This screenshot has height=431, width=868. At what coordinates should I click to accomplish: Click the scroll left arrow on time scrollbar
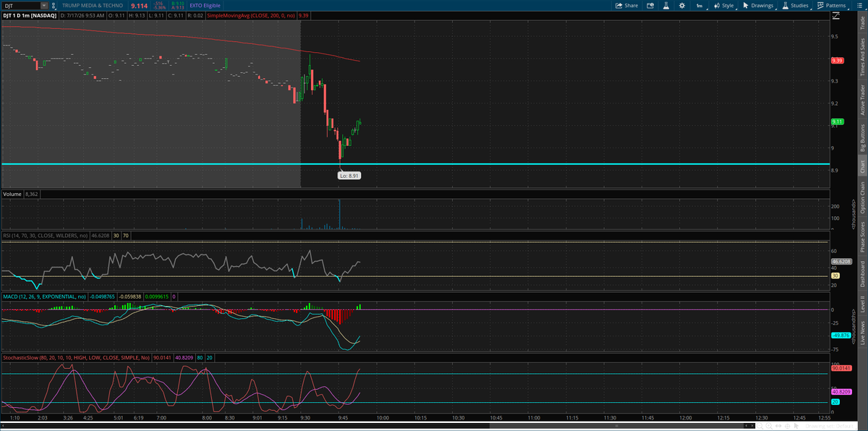coord(746,426)
